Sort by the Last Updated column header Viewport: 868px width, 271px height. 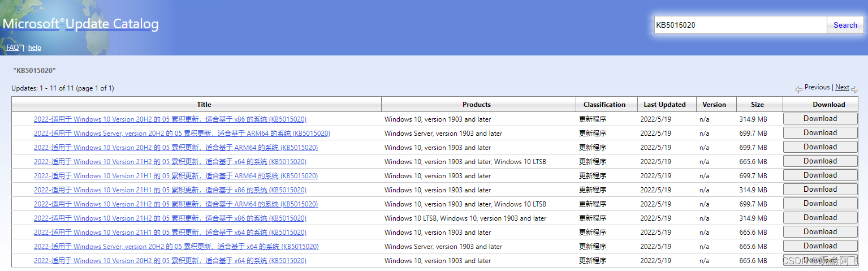click(x=664, y=105)
